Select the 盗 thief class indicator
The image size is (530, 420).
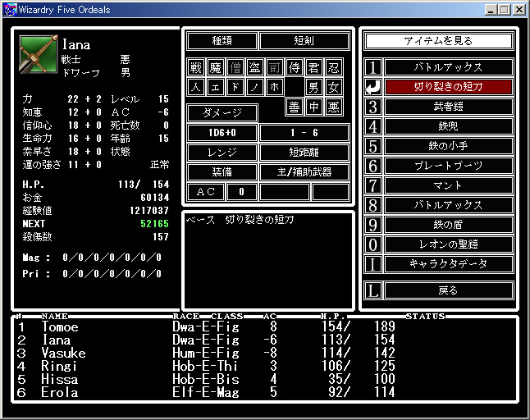click(x=254, y=67)
